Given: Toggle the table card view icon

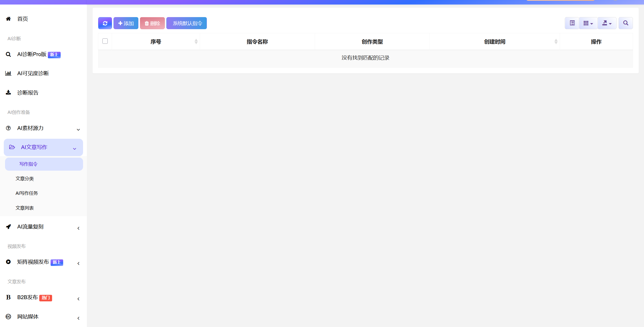Looking at the screenshot, I should [572, 23].
